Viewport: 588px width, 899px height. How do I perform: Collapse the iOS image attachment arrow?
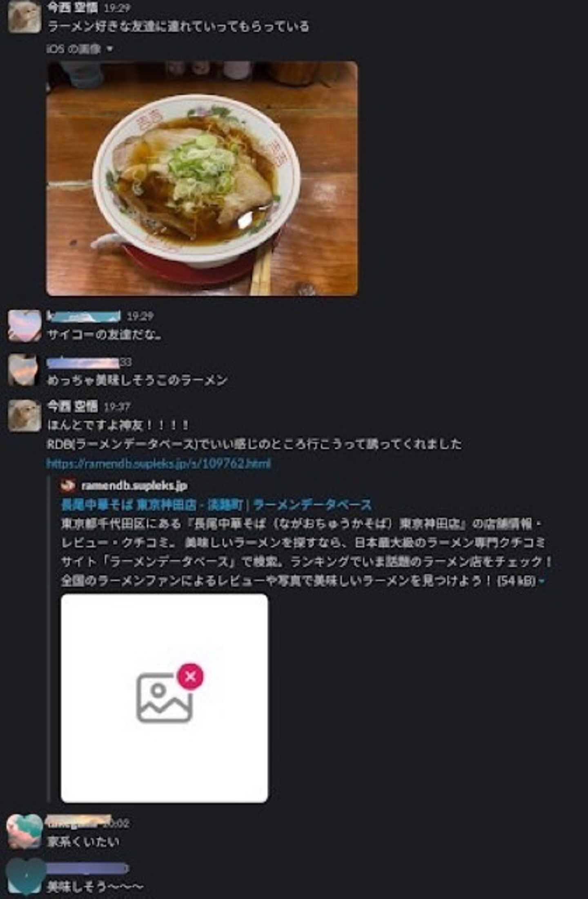[109, 49]
